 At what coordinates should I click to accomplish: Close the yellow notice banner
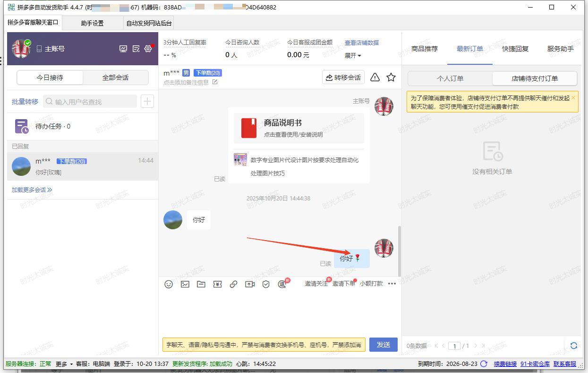[x=573, y=98]
